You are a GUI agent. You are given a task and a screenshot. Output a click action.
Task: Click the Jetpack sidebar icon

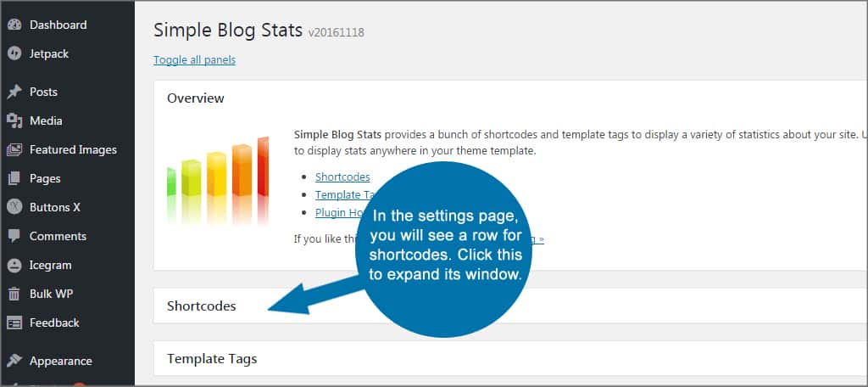(x=14, y=53)
